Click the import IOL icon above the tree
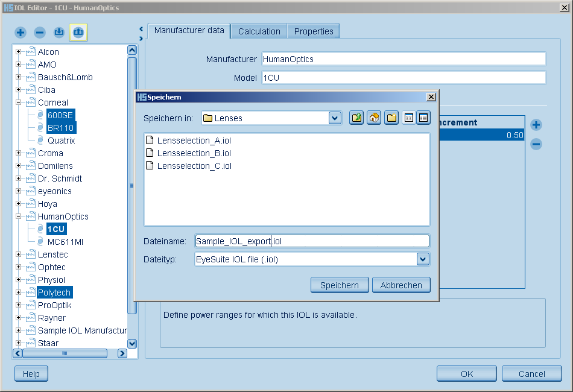Screen dimensions: 573x392 59,33
